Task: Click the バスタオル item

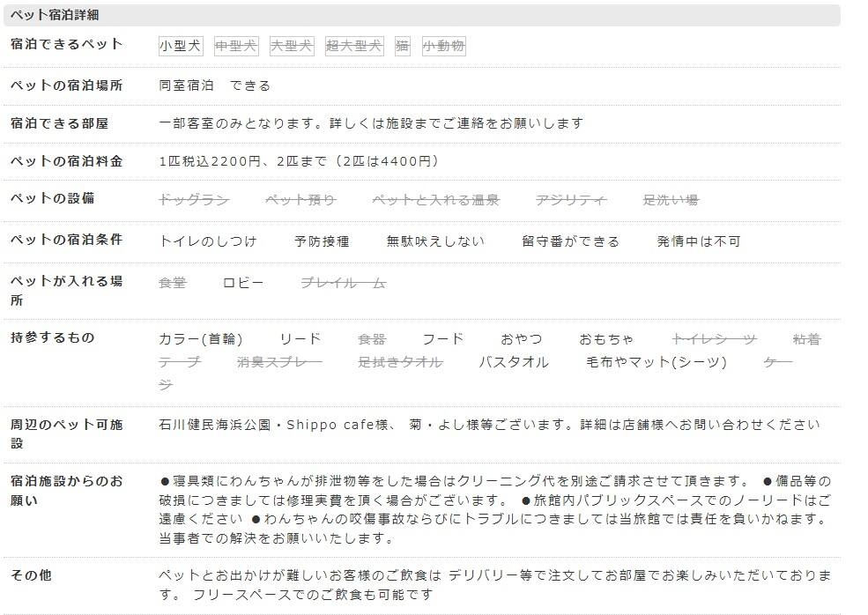Action: tap(515, 362)
